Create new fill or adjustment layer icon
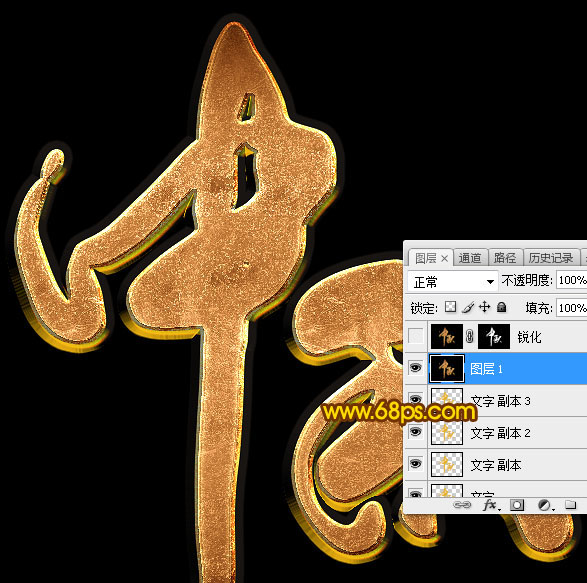This screenshot has width=587, height=583. tap(545, 505)
